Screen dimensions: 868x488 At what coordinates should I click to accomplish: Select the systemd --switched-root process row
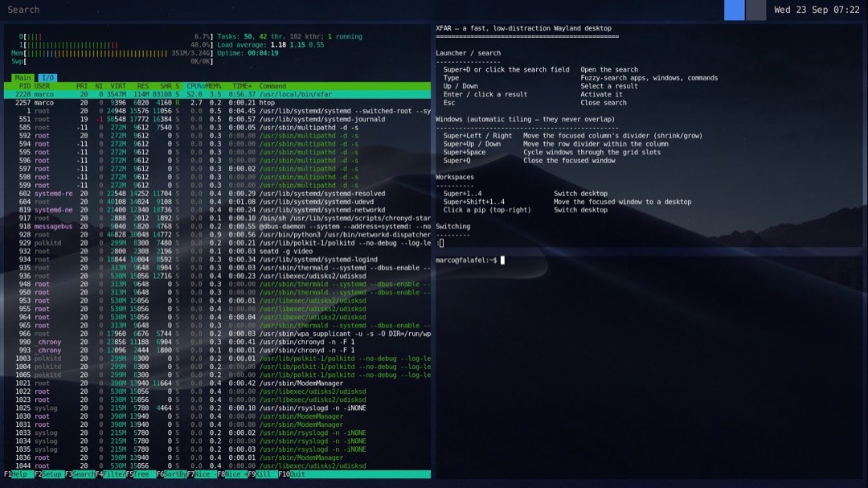pos(218,111)
